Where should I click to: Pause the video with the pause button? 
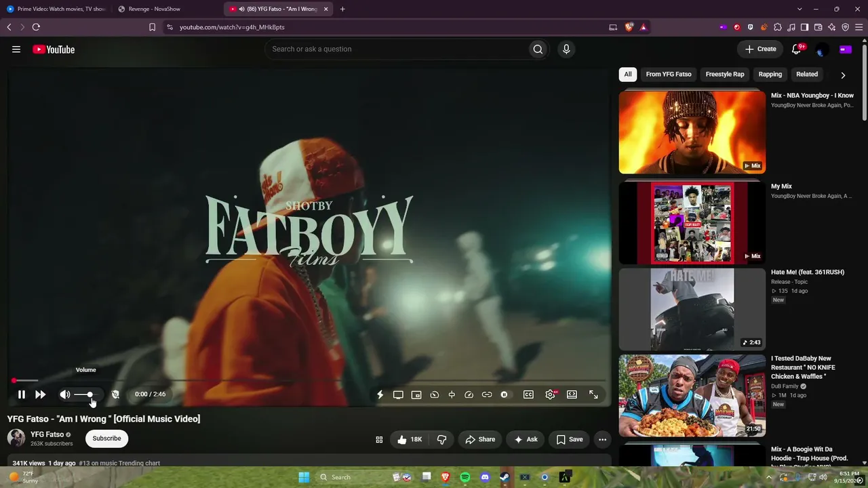click(x=22, y=394)
